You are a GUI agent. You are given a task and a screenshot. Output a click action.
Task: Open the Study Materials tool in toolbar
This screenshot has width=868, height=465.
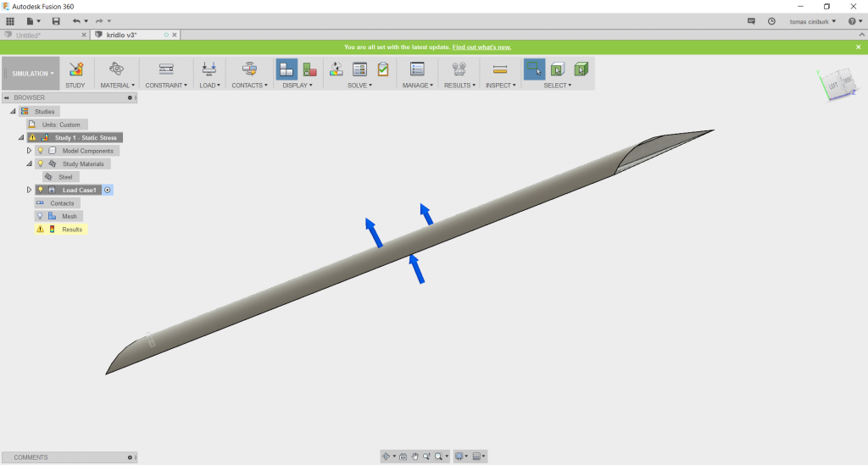click(116, 69)
